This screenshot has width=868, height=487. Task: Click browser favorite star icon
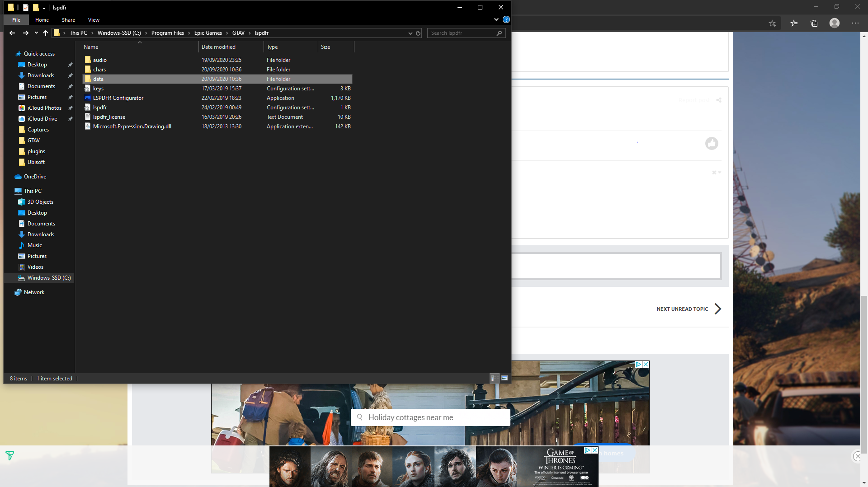[x=772, y=23]
